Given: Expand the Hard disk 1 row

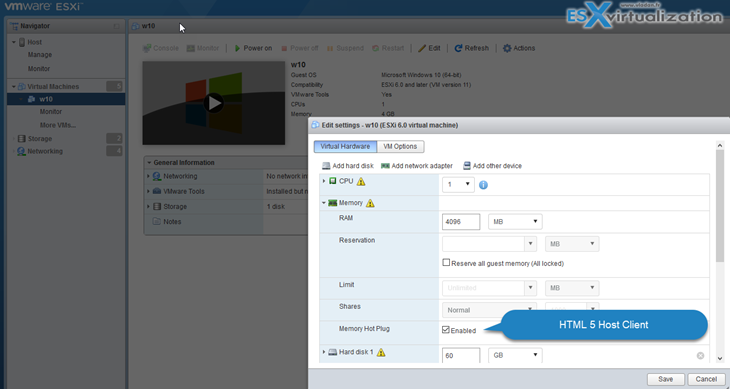Looking at the screenshot, I should [324, 352].
